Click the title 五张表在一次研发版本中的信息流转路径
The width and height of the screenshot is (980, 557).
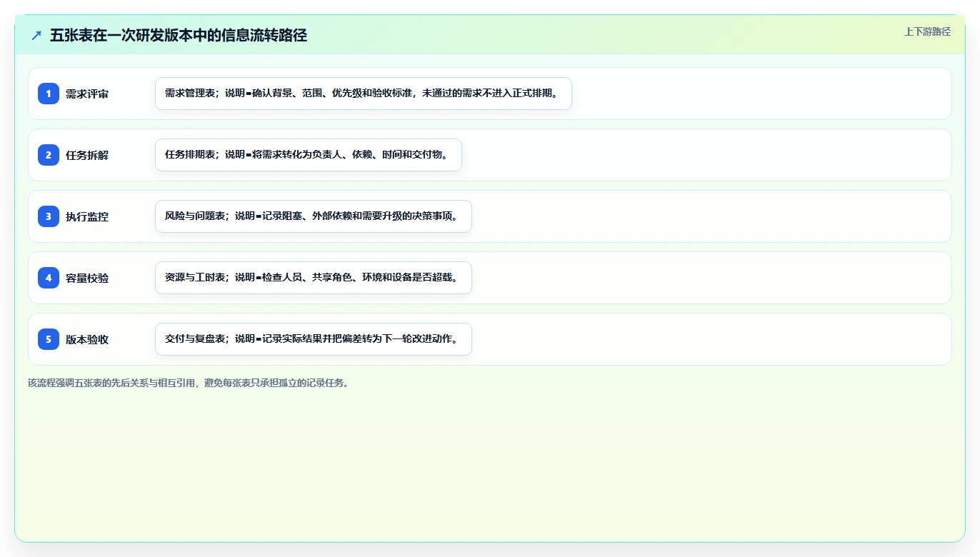pyautogui.click(x=179, y=36)
